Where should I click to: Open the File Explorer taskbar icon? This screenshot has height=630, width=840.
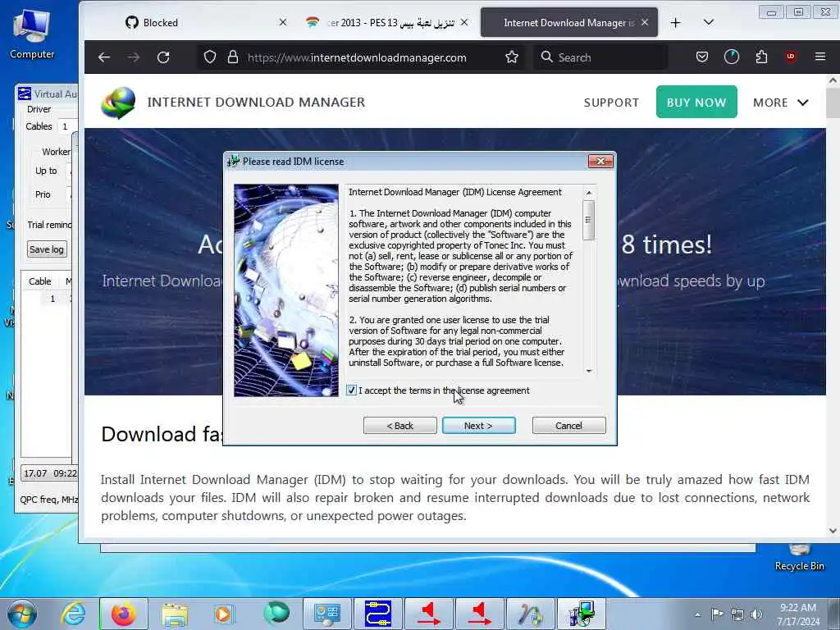[175, 614]
